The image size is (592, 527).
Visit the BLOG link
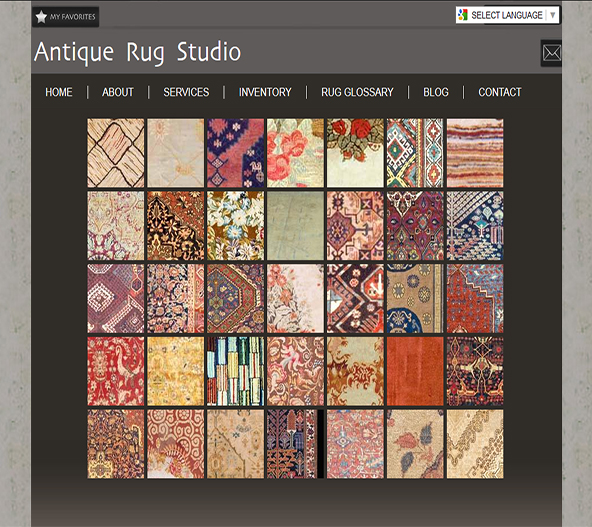(x=436, y=92)
